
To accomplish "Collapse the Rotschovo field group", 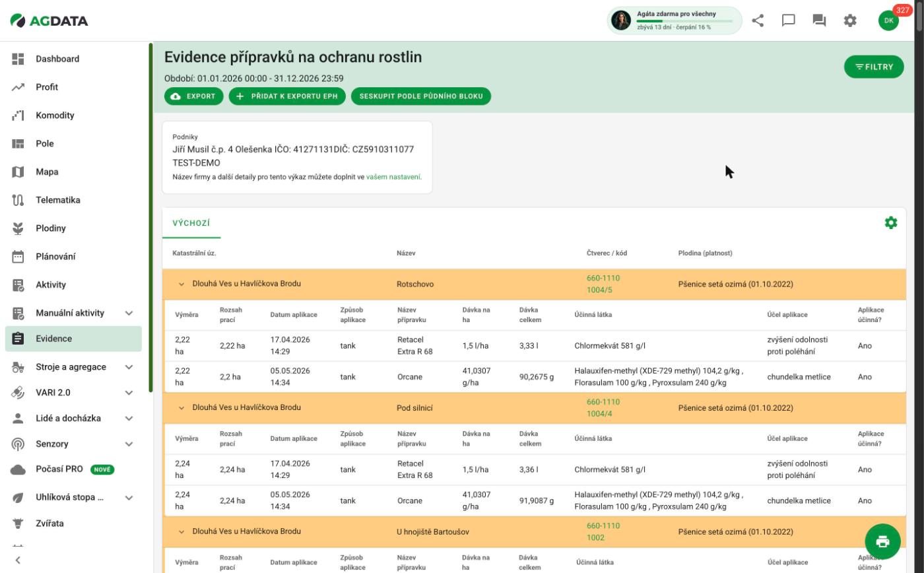I will [181, 284].
